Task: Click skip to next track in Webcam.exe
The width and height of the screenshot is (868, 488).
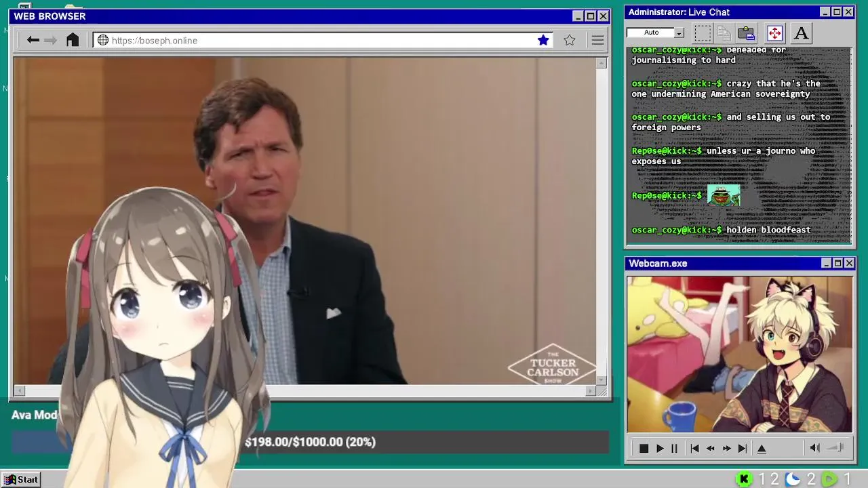Action: [x=743, y=448]
